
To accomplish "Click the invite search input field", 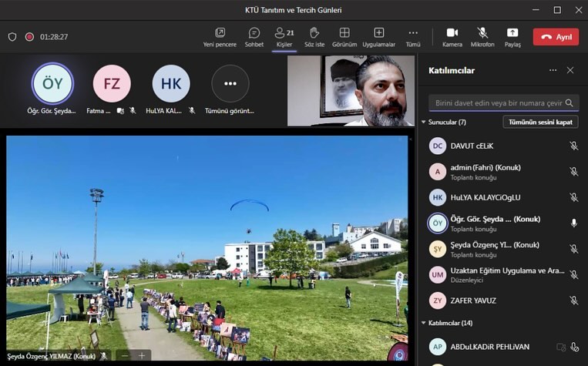I will [499, 102].
